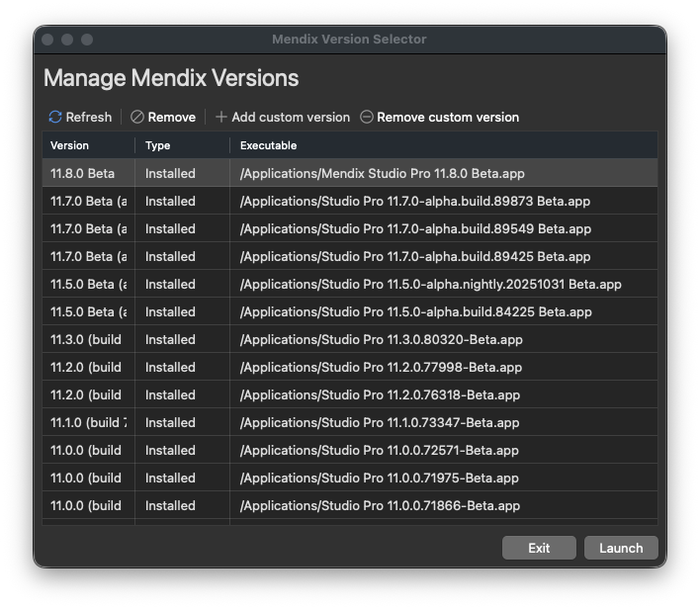Sort by the Version column header
The height and width of the screenshot is (609, 700).
(69, 145)
